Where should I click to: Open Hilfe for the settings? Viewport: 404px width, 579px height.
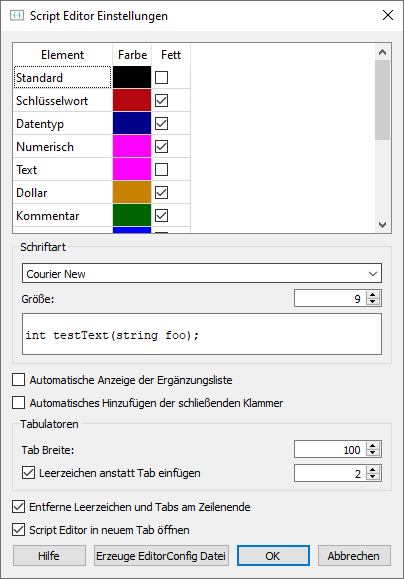(49, 555)
